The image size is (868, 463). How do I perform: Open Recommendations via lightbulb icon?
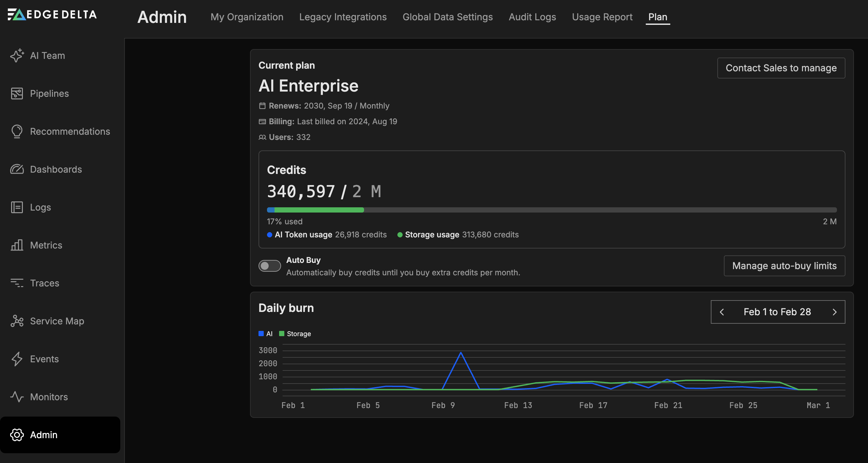17,131
